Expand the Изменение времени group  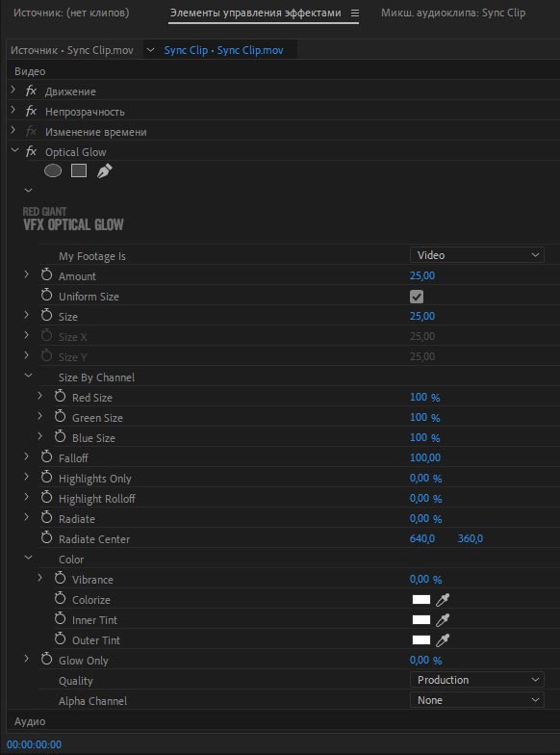click(x=13, y=130)
